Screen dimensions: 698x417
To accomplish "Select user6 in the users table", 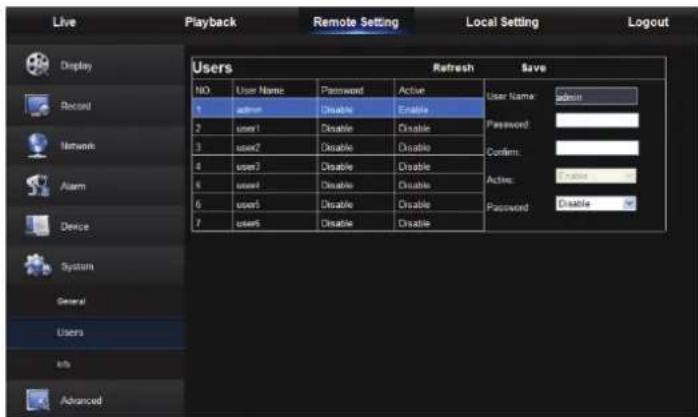I will tap(338, 223).
